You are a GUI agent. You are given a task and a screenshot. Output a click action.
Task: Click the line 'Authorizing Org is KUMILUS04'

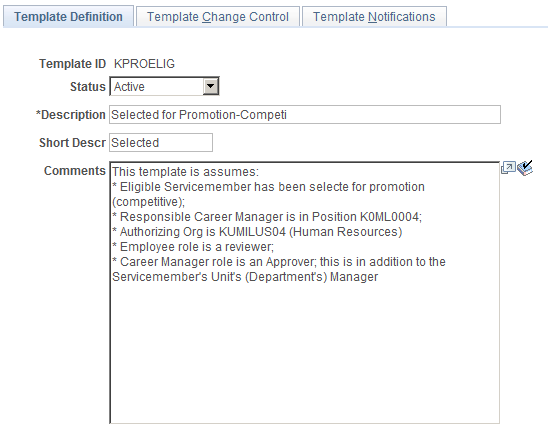[257, 232]
